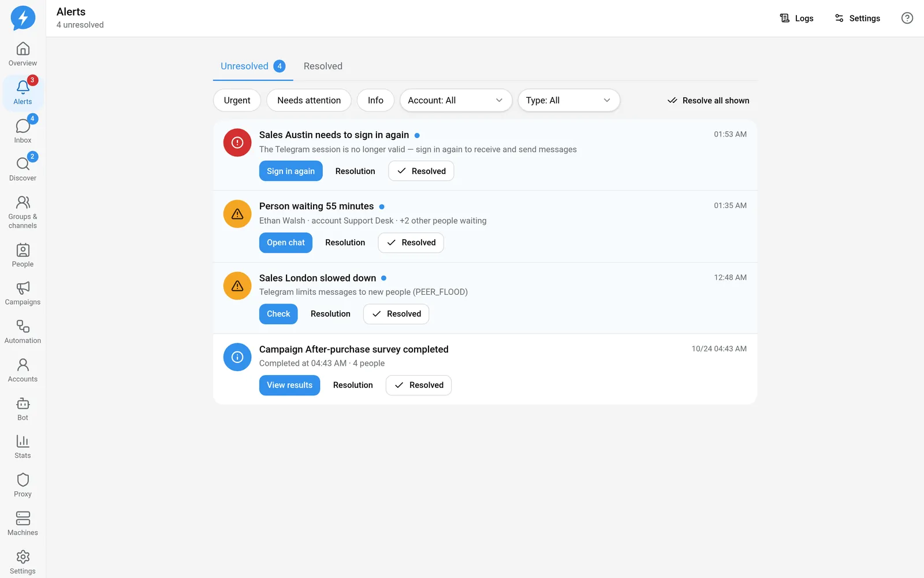Open Resolution for Sales Austin alert
This screenshot has width=924, height=578.
click(355, 171)
